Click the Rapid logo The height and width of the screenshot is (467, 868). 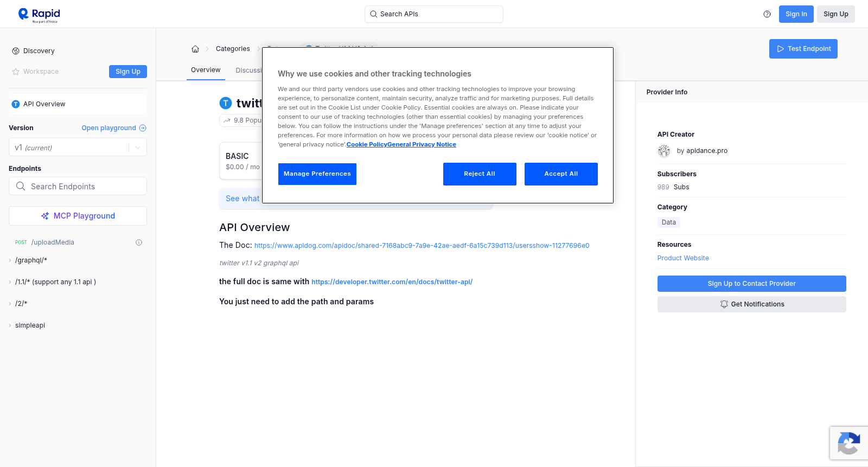39,15
